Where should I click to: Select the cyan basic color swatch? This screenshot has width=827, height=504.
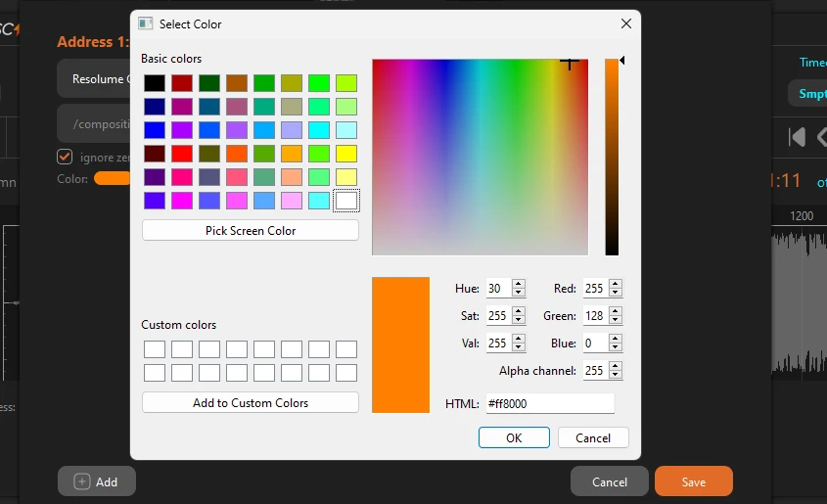[x=319, y=130]
